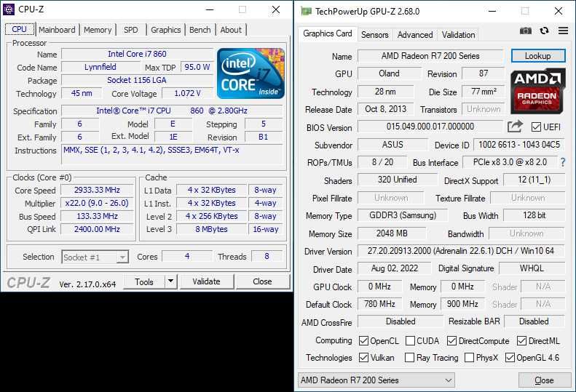Toggle the OpenGL 4.6 checkbox

click(510, 358)
